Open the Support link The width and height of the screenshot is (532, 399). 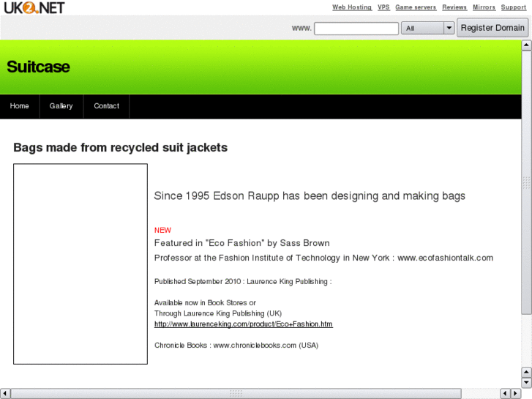513,7
